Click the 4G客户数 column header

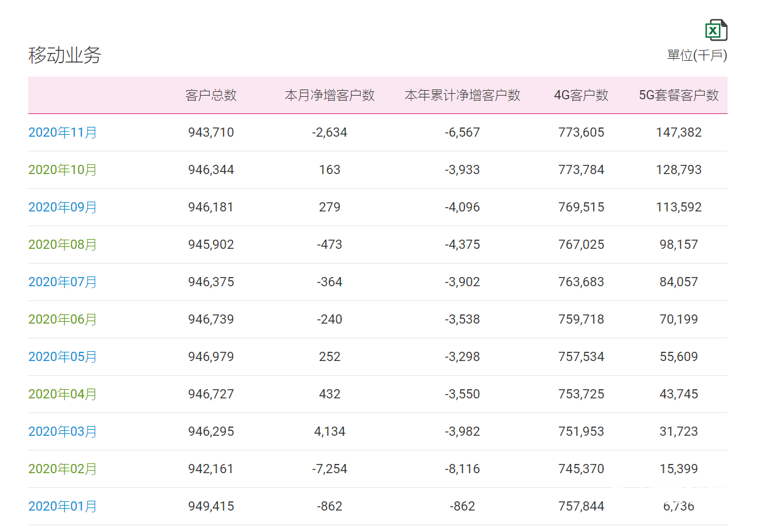point(581,95)
